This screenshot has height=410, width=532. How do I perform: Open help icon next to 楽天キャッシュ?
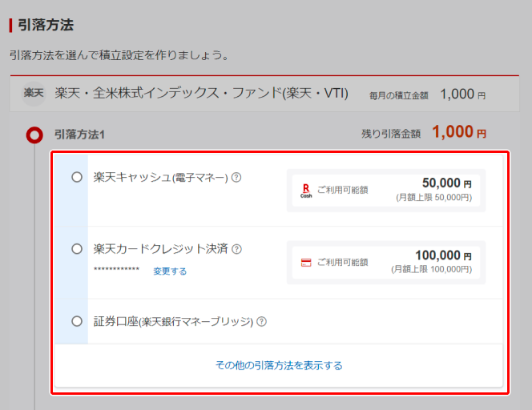[236, 178]
